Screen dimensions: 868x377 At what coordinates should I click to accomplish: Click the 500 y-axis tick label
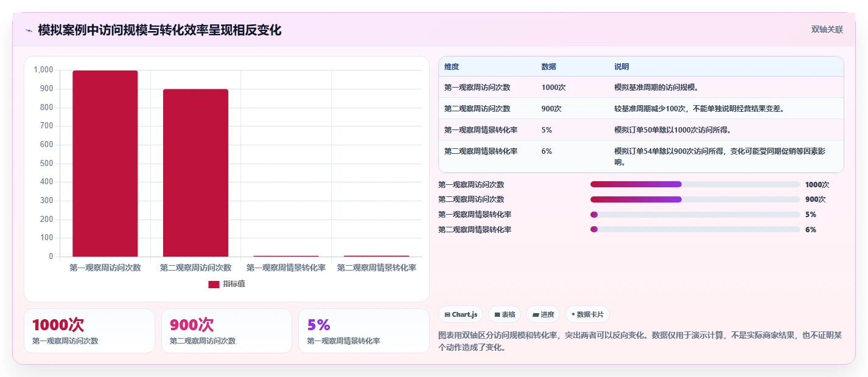click(x=47, y=164)
